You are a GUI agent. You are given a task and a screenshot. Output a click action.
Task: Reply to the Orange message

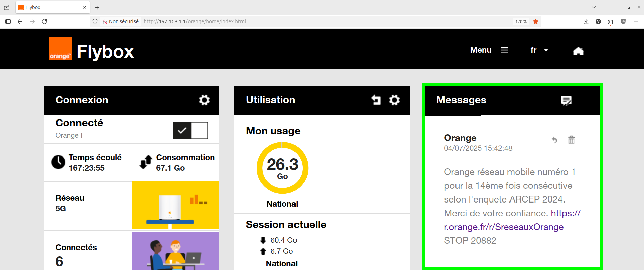554,140
